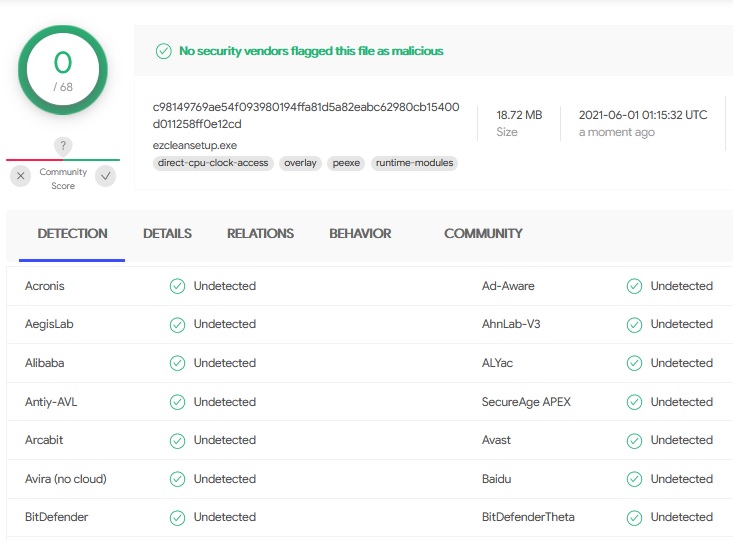The width and height of the screenshot is (733, 541).
Task: Click the check icon in the Baidu row
Action: point(634,479)
